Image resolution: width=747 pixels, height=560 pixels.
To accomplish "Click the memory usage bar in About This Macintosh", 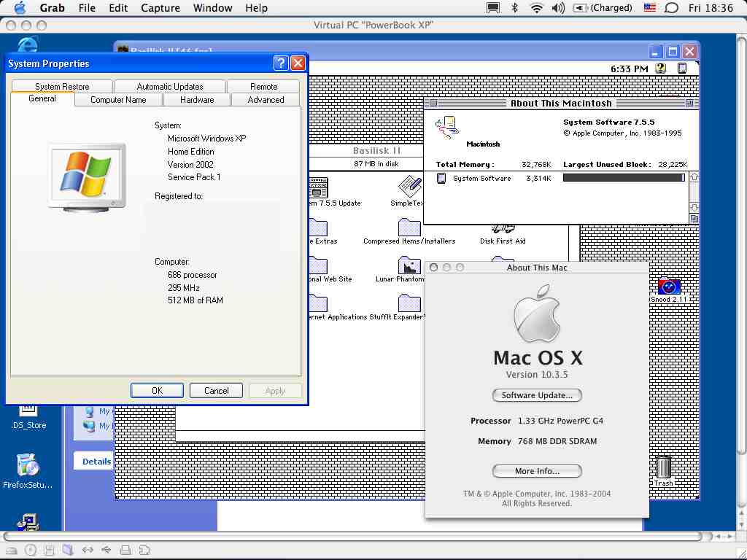I will coord(624,178).
